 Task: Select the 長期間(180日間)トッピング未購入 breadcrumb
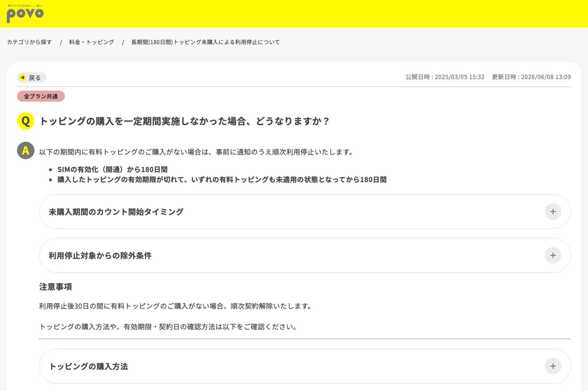pos(205,42)
